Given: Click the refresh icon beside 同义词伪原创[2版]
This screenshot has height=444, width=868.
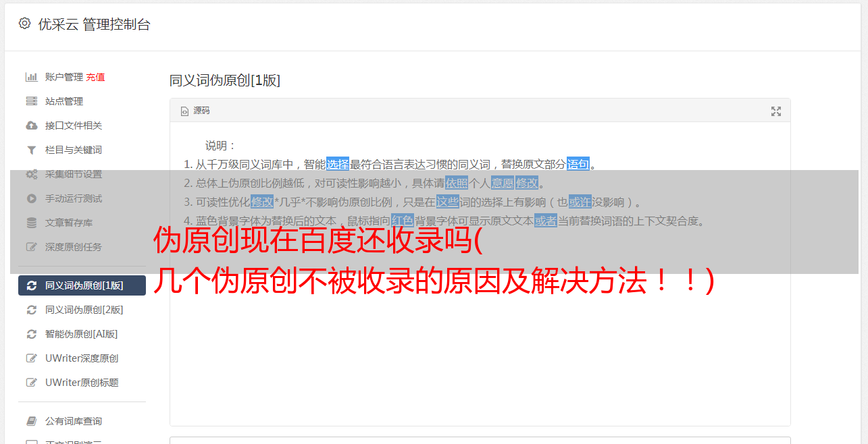Looking at the screenshot, I should coord(31,310).
